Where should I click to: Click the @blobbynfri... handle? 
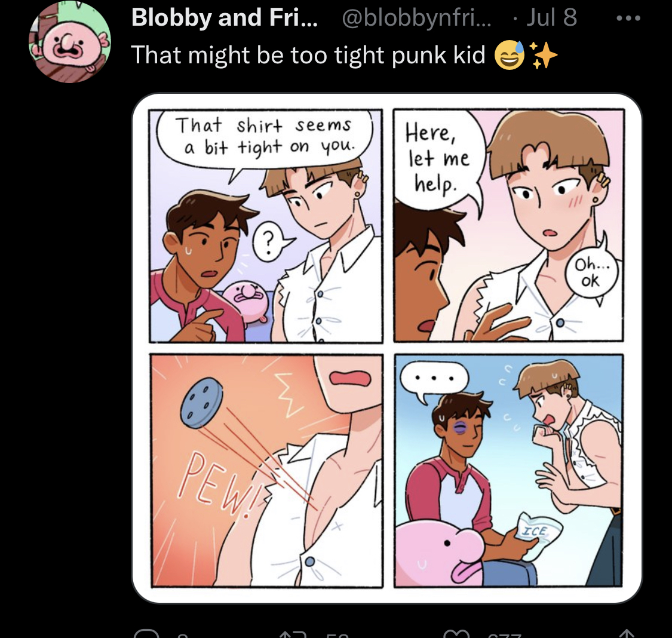[416, 17]
